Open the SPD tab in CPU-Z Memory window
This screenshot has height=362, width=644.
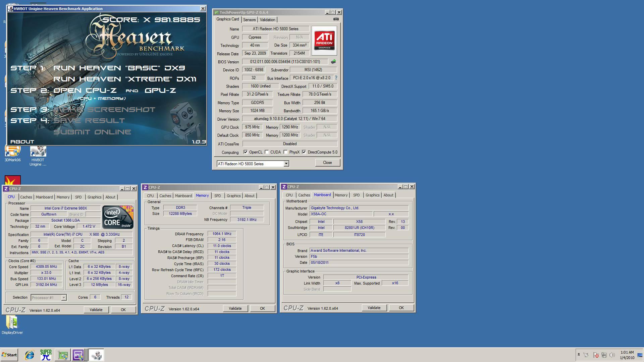click(218, 196)
